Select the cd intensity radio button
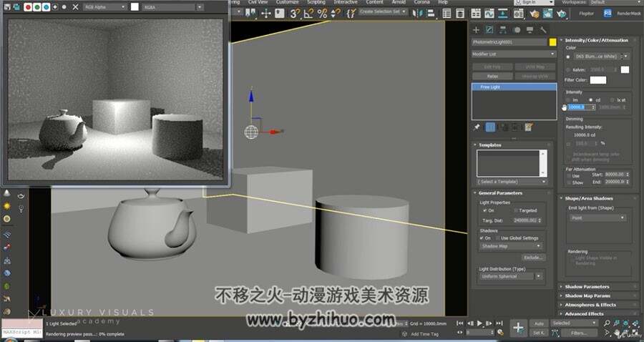Image resolution: width=644 pixels, height=342 pixels. click(590, 99)
